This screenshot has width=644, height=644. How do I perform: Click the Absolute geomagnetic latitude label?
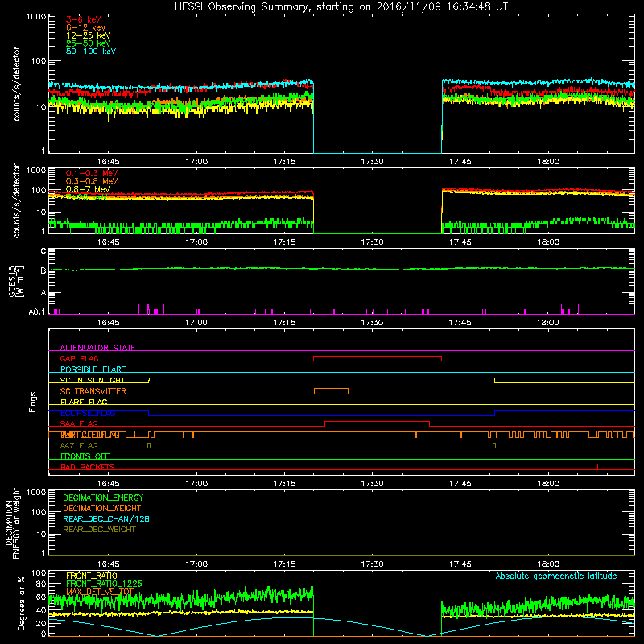pyautogui.click(x=556, y=576)
